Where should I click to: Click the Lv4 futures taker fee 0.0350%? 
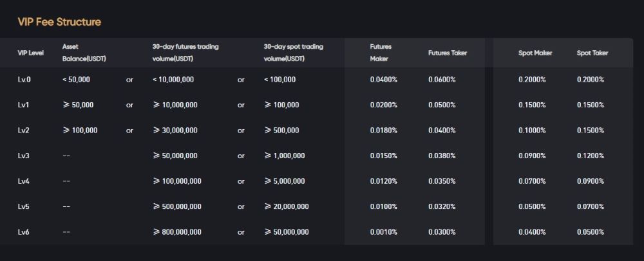[442, 181]
